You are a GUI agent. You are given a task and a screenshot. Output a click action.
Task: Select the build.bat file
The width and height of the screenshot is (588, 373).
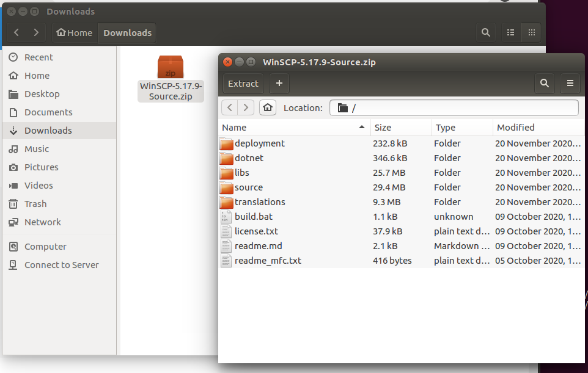click(x=401, y=217)
